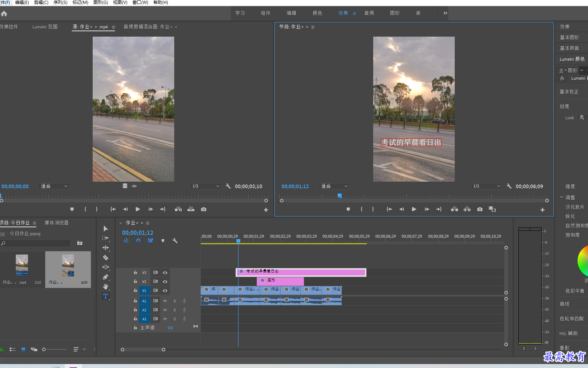This screenshot has width=588, height=368.
Task: Open 图形(G) menu
Action: (x=101, y=3)
